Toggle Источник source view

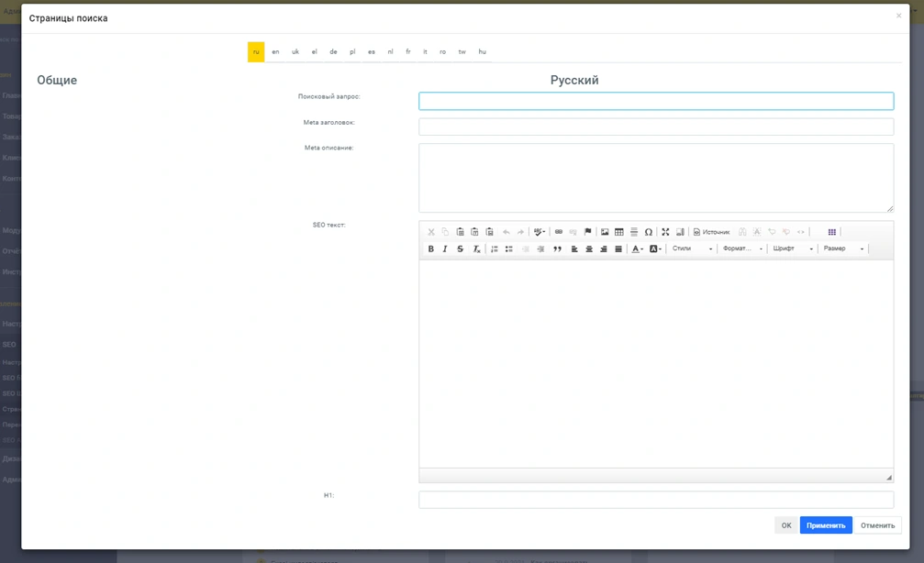(712, 232)
